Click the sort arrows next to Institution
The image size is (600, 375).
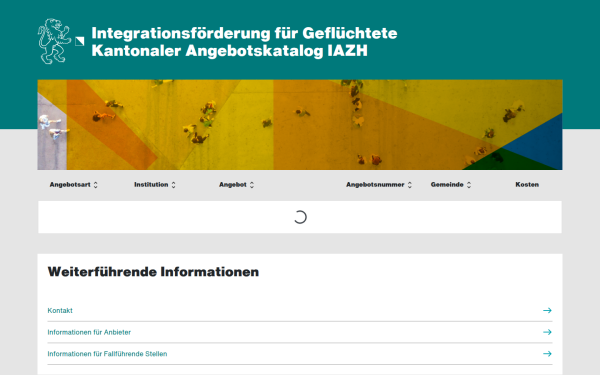173,185
